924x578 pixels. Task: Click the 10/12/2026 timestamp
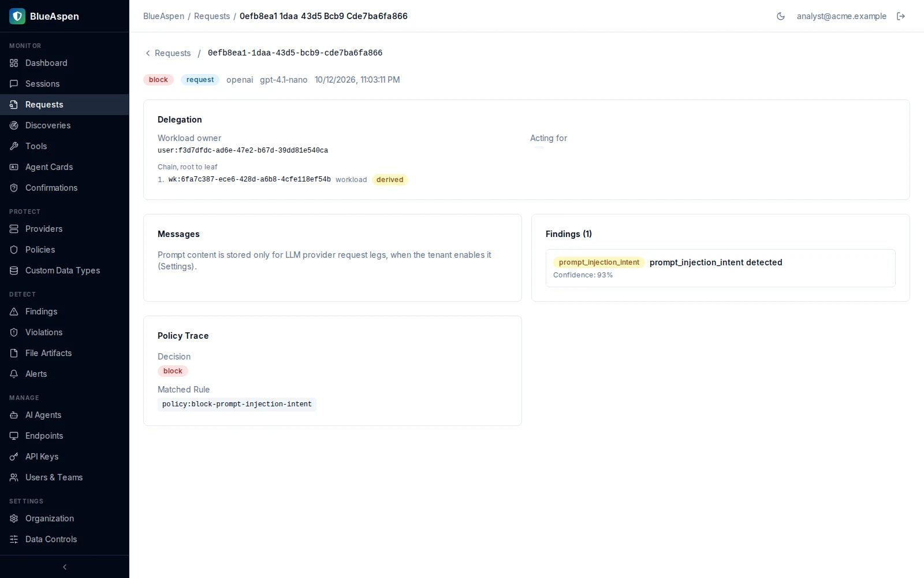point(357,80)
